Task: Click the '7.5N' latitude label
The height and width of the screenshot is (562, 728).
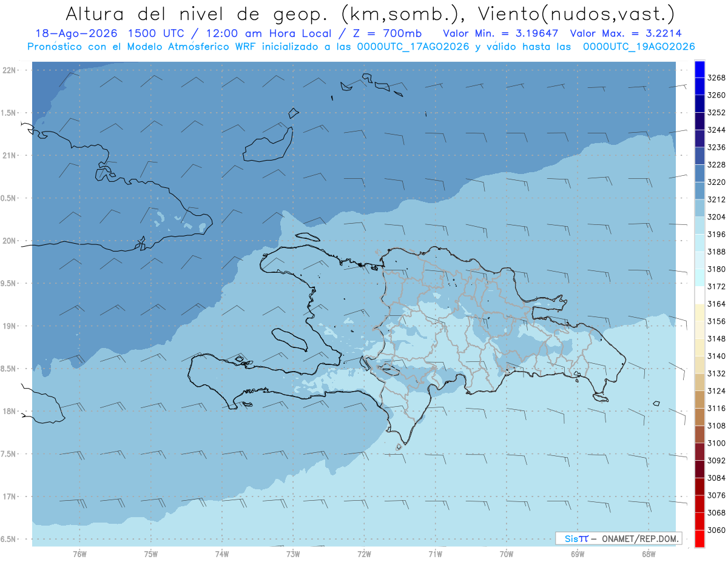Action: pyautogui.click(x=8, y=454)
